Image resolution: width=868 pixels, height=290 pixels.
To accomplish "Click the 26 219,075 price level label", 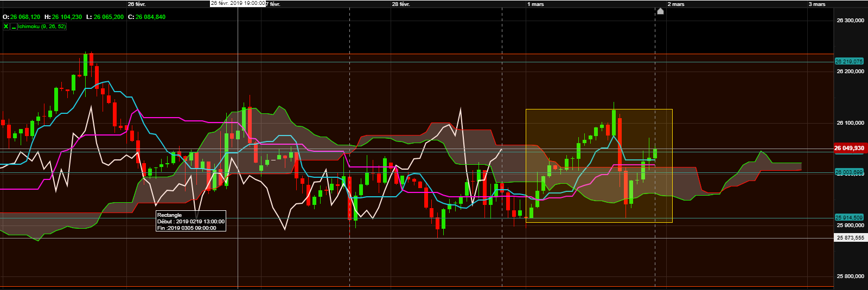I will [x=849, y=61].
